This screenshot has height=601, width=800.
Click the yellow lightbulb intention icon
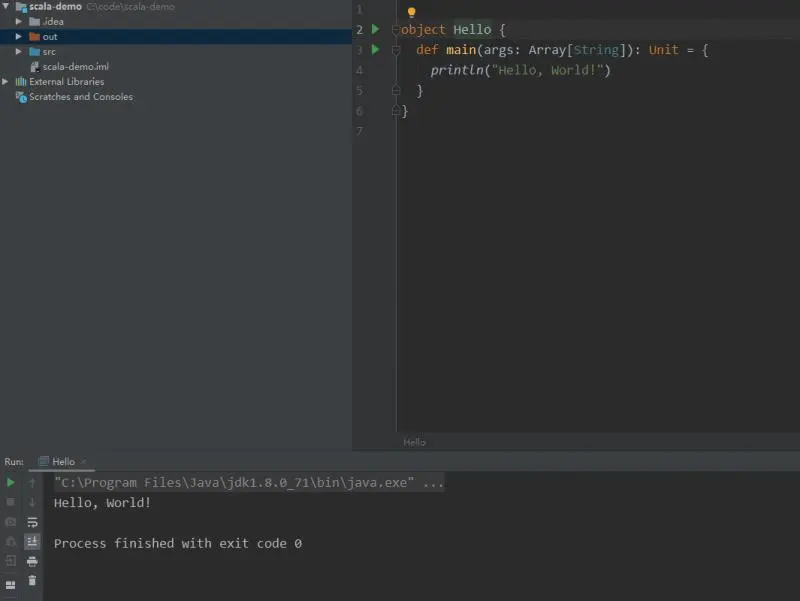pyautogui.click(x=411, y=12)
